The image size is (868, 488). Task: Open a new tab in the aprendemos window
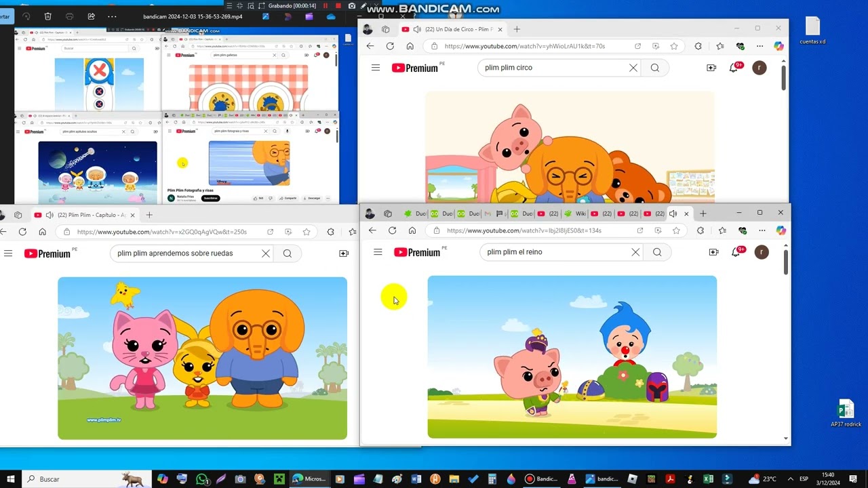[149, 215]
